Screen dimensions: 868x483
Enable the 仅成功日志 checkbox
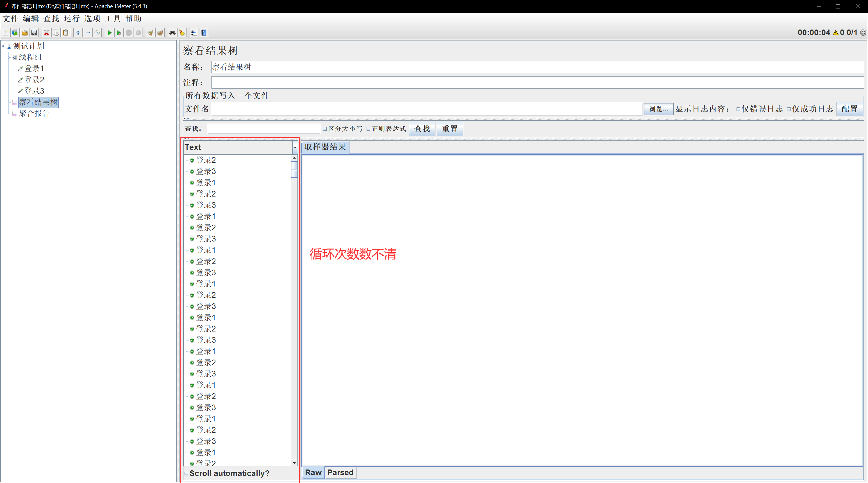[789, 109]
